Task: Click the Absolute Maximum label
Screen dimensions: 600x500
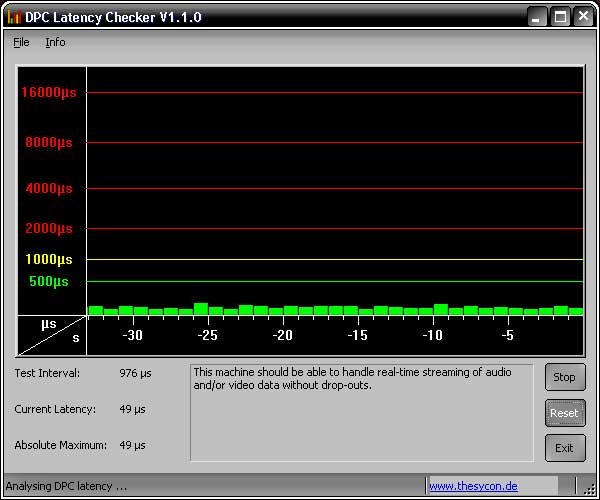Action: click(59, 445)
